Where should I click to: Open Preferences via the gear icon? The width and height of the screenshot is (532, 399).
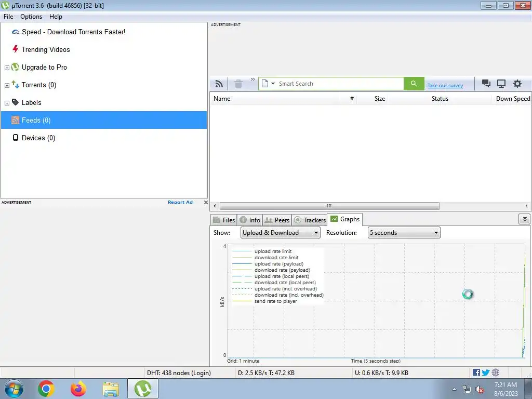tap(517, 84)
